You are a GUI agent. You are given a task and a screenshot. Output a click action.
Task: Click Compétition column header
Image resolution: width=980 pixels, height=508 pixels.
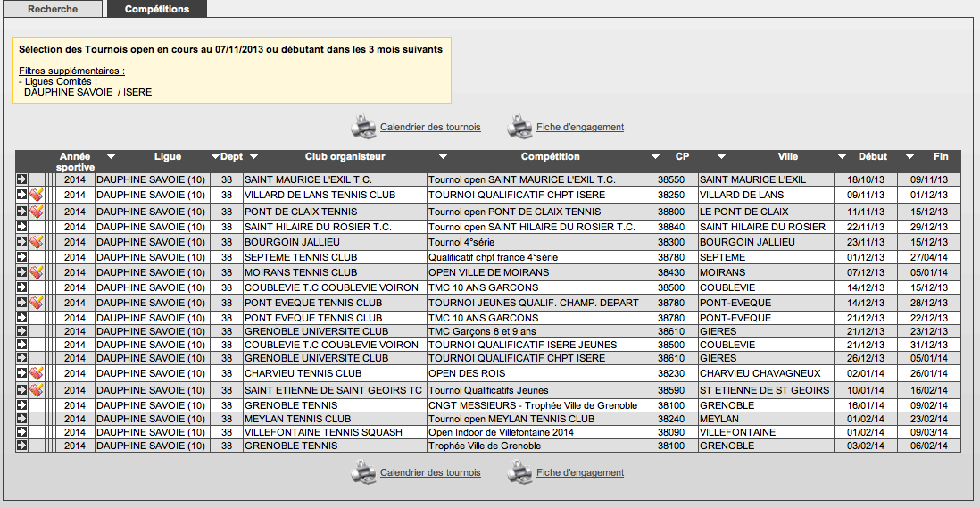point(551,156)
